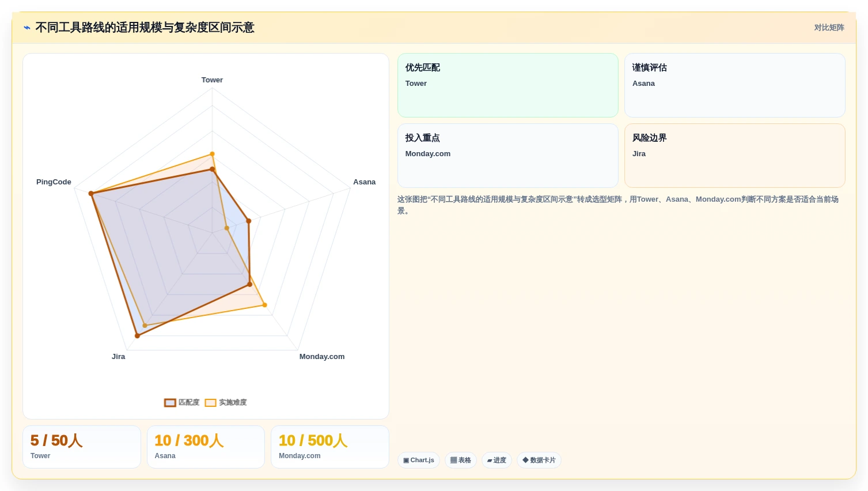Open the 投入重点 Monday.com card
This screenshot has width=868, height=491.
coord(507,156)
